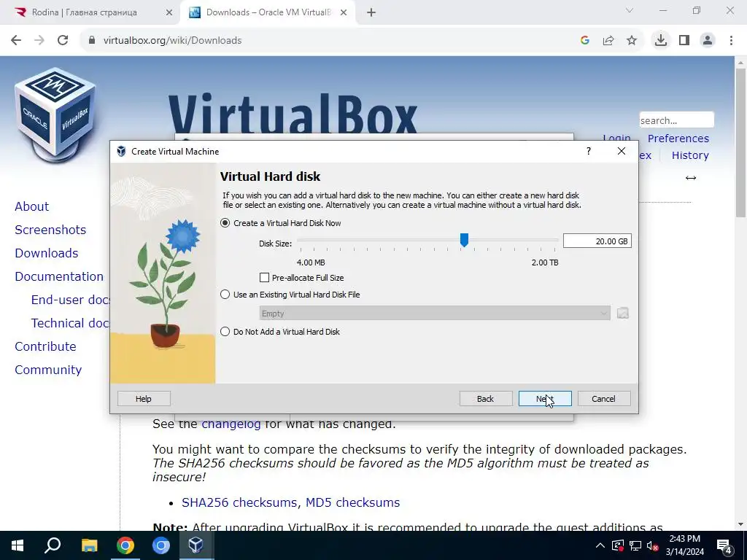Click the browse disk file folder icon
The image size is (747, 560).
coord(623,314)
